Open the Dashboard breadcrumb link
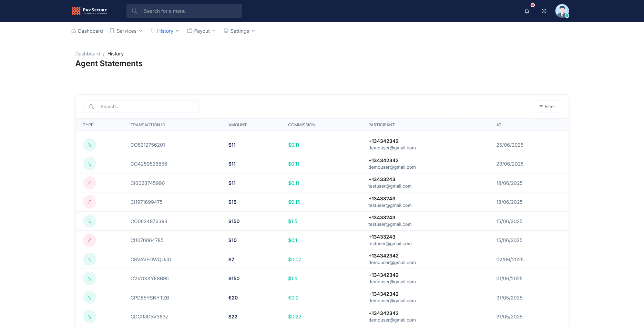The height and width of the screenshot is (326, 644). 88,54
